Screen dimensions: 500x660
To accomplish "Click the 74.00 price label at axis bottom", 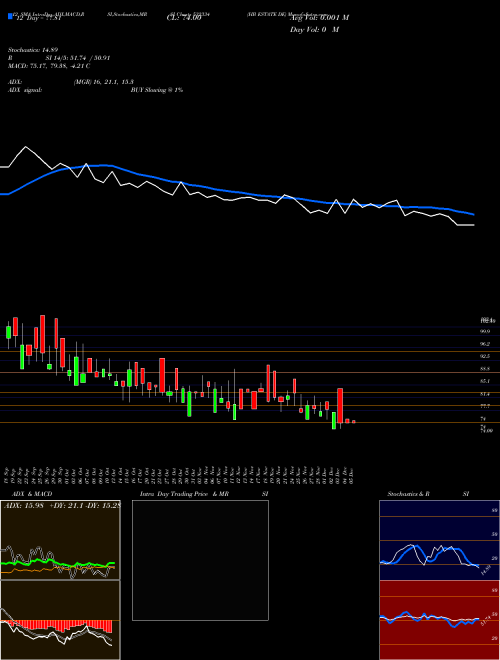I will [486, 431].
